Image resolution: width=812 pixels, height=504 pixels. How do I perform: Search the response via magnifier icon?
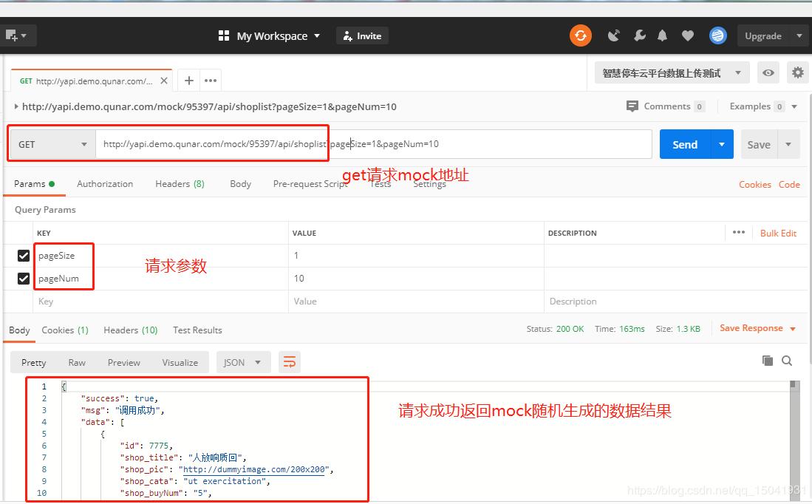[x=787, y=361]
